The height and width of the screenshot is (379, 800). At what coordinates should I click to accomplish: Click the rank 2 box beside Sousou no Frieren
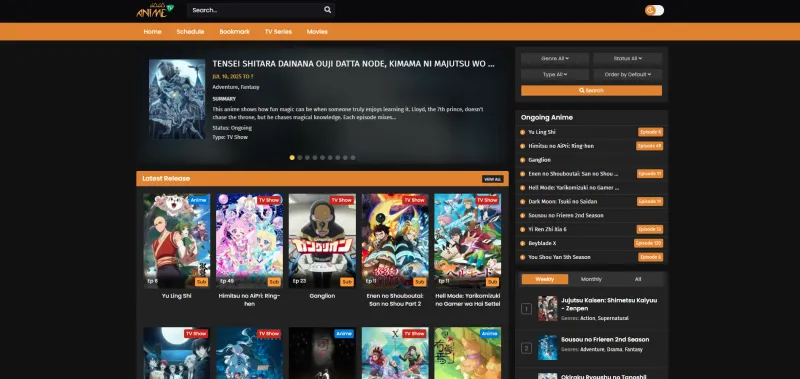tap(527, 348)
